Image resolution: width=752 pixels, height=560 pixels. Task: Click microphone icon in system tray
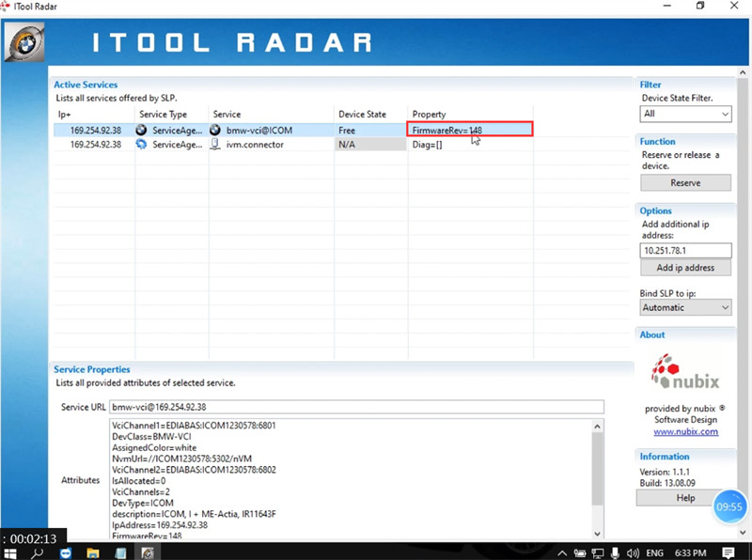point(616,553)
